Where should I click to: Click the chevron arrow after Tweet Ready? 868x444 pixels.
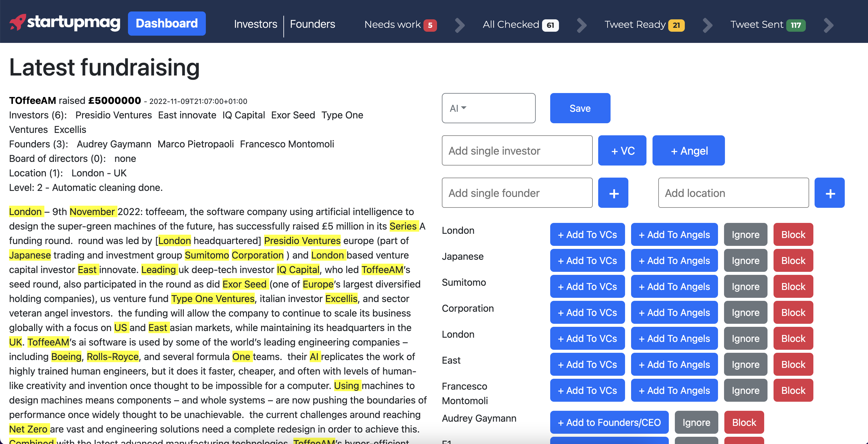point(707,25)
